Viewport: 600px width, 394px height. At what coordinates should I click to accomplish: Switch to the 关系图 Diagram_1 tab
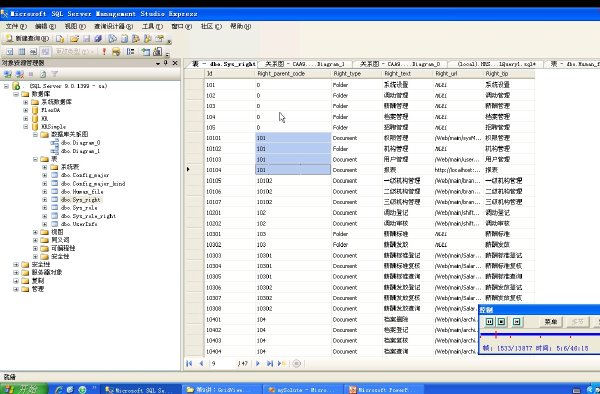(305, 64)
